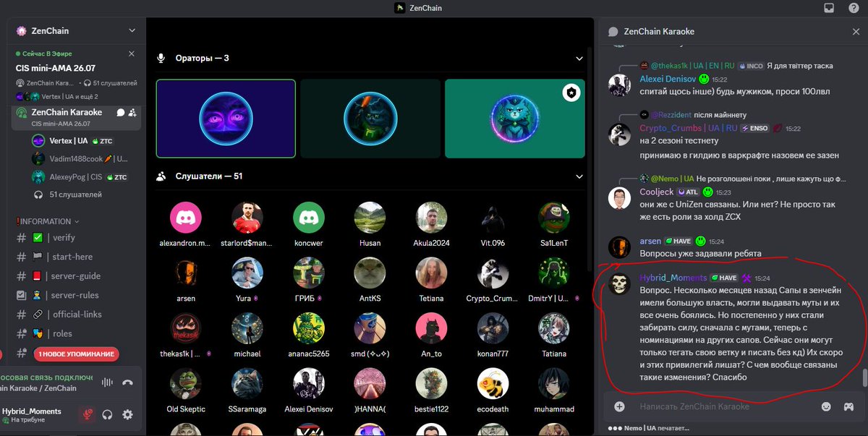Select third speaker tile with green background
Image resolution: width=868 pixels, height=436 pixels.
pyautogui.click(x=514, y=119)
